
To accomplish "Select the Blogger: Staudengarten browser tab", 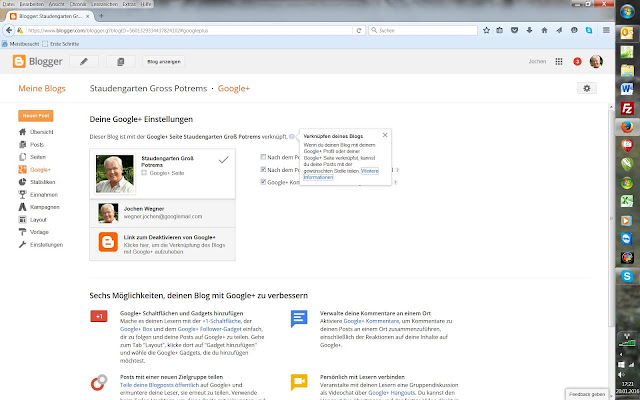I will (x=50, y=16).
